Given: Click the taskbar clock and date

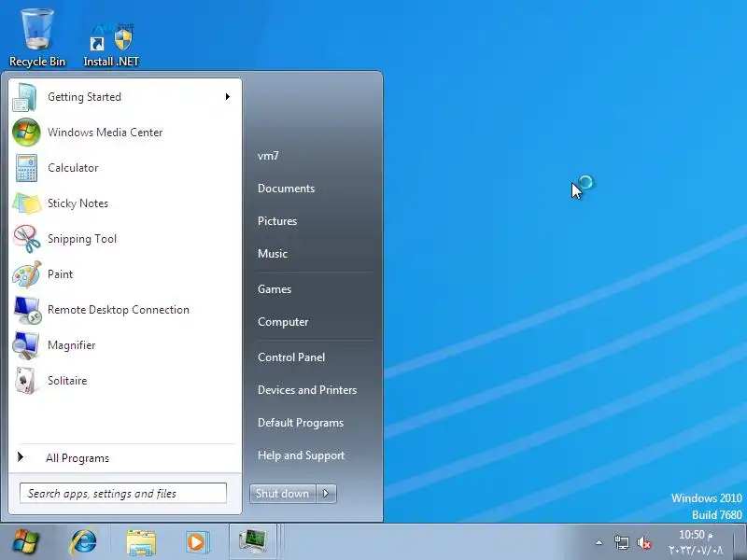Looking at the screenshot, I should click(696, 542).
